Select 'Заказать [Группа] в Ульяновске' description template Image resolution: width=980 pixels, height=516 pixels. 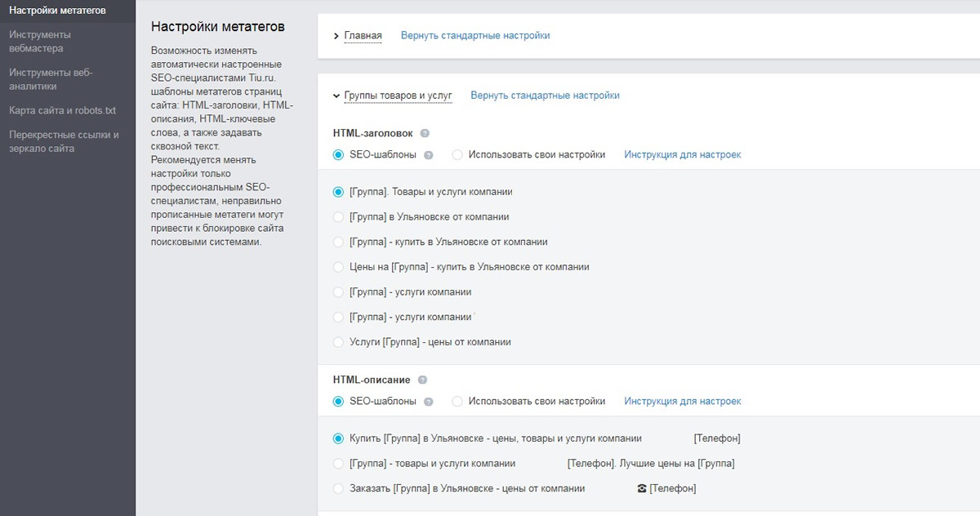(x=337, y=487)
